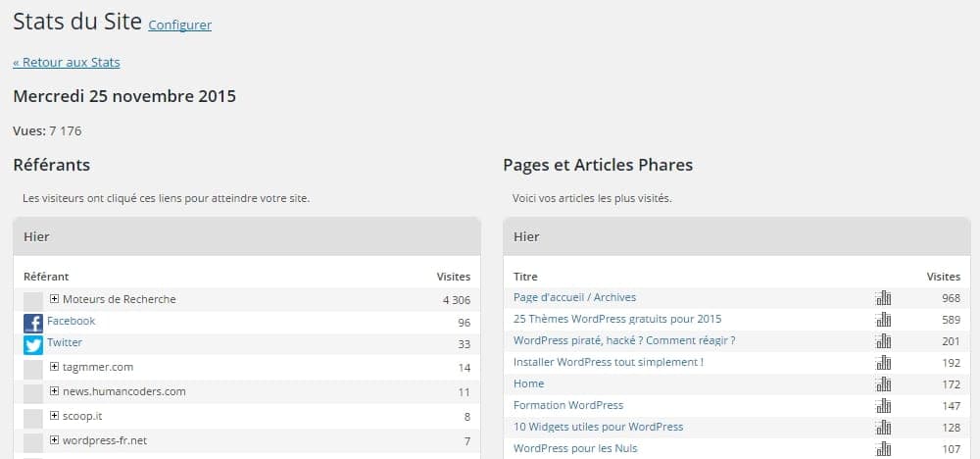Open Installer WordPress tout simplement article
Viewport: 980px width, 459px height.
(609, 362)
